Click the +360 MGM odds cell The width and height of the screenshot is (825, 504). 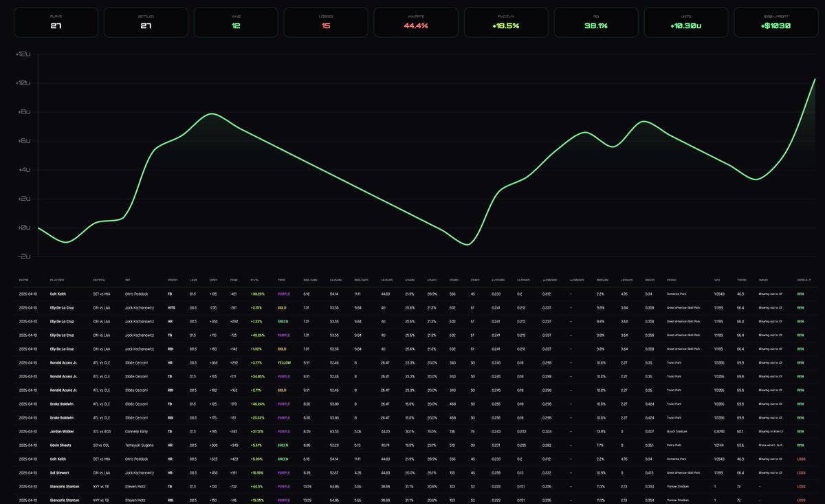tap(212, 362)
